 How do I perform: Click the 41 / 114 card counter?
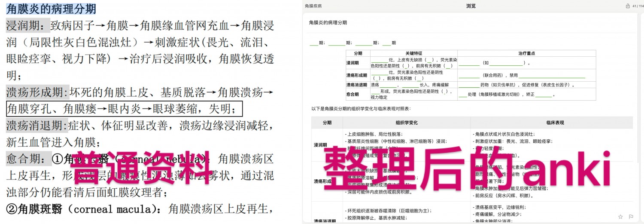(x=638, y=6)
